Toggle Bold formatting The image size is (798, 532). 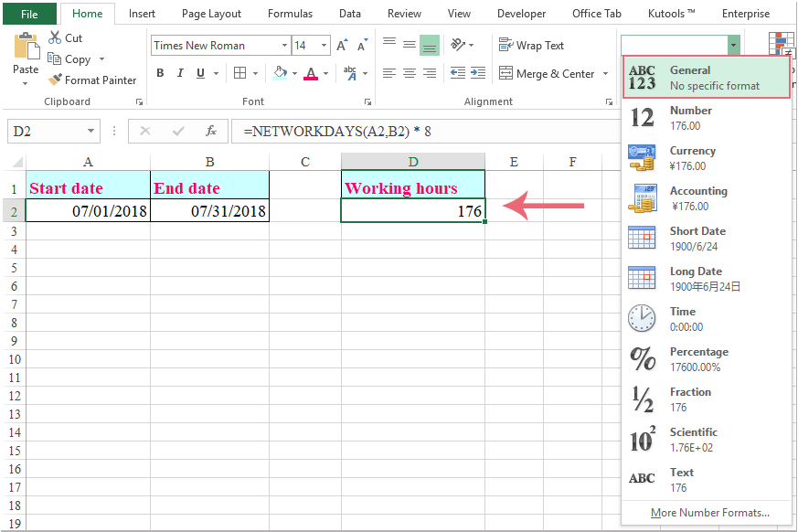tap(160, 73)
